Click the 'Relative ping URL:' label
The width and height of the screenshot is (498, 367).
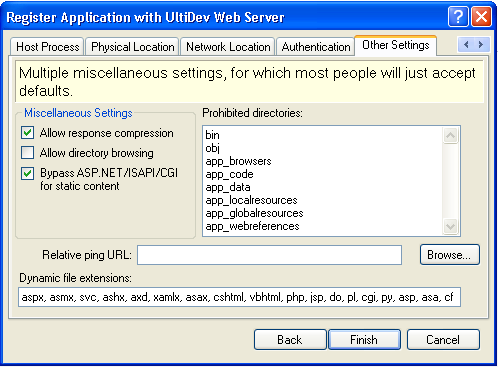click(x=87, y=255)
